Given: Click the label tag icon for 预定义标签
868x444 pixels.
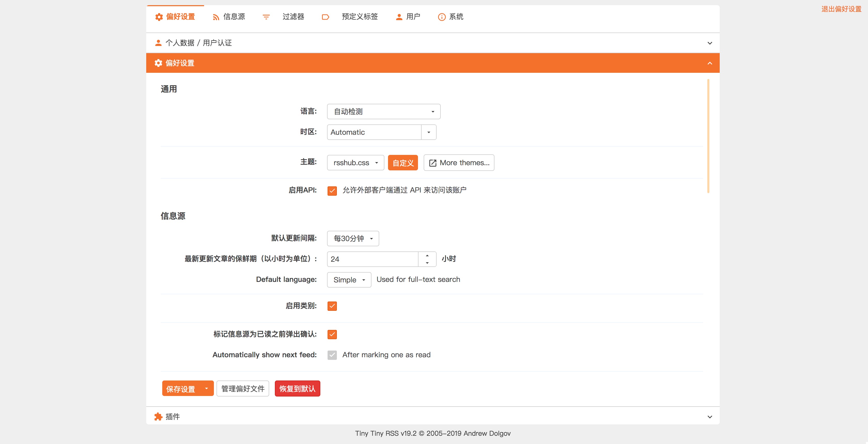Looking at the screenshot, I should pyautogui.click(x=325, y=17).
